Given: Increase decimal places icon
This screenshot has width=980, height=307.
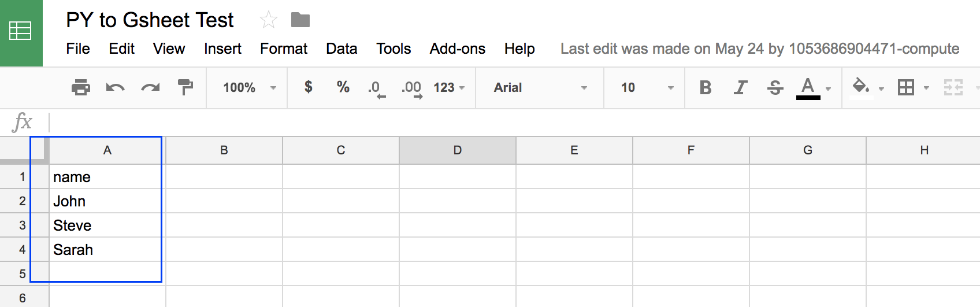Looking at the screenshot, I should [x=412, y=89].
